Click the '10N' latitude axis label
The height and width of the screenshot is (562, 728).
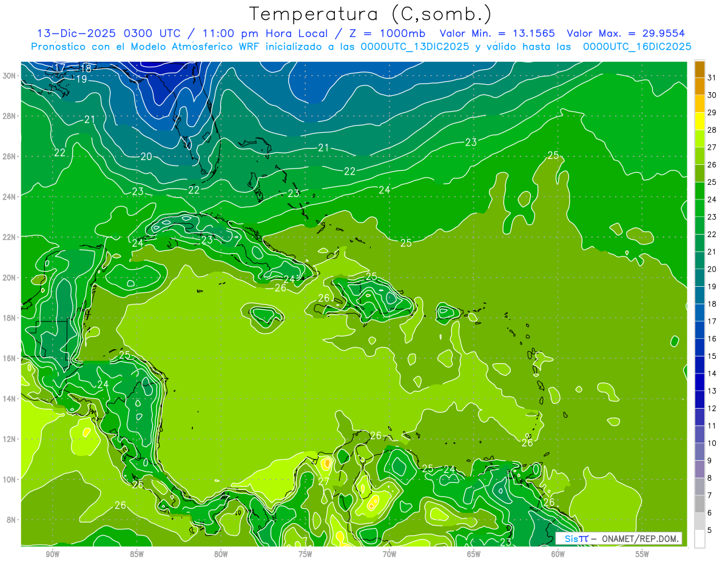click(x=9, y=480)
